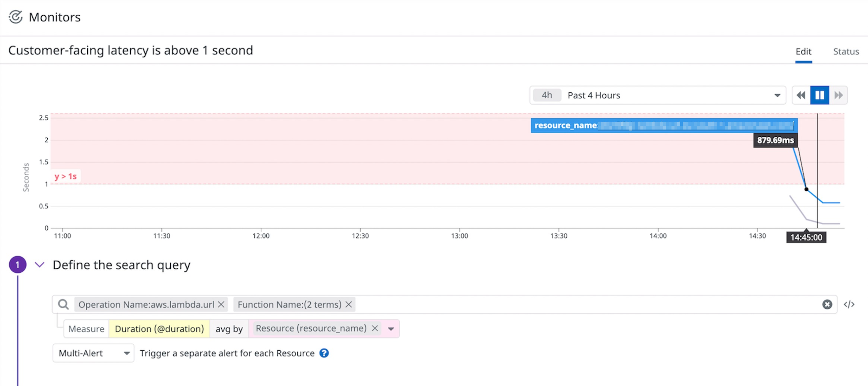Viewport: 868px width, 386px height.
Task: Click the help question mark beside Trigger alert text
Action: [324, 353]
